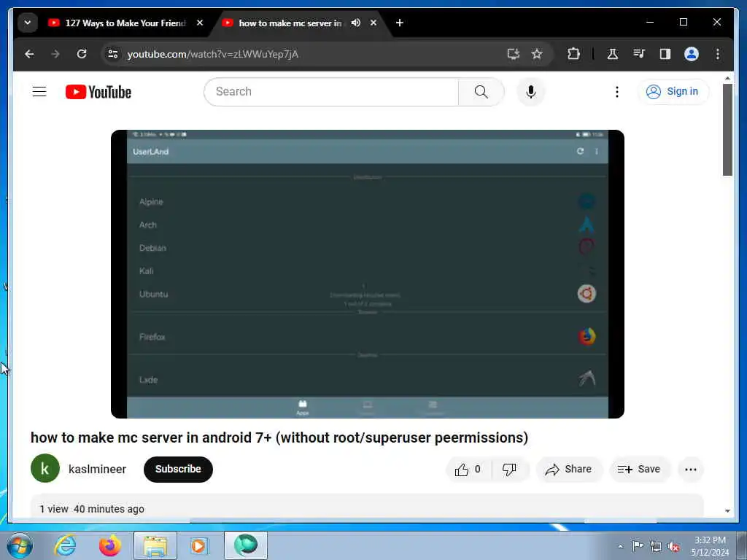Open Chrome Labs flask icon

[613, 54]
